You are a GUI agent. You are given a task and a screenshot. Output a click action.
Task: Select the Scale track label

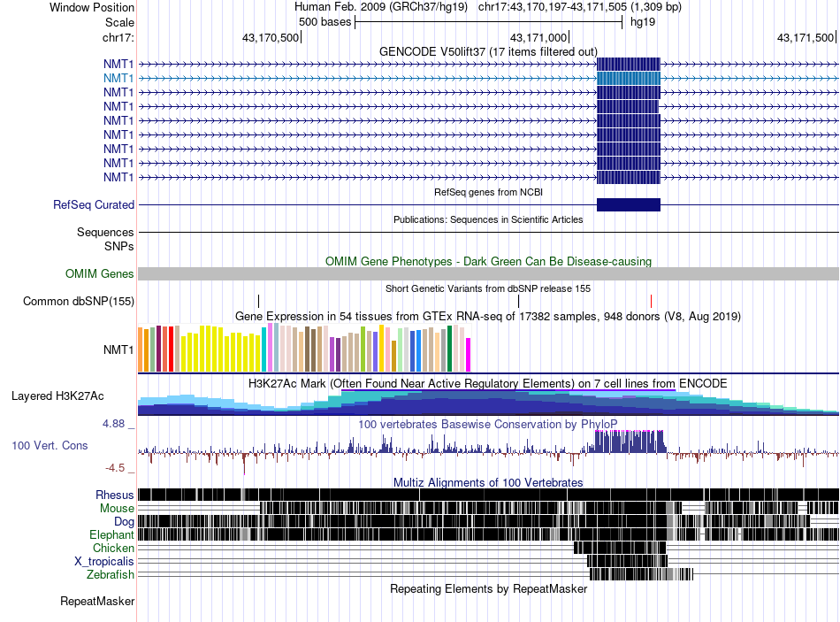pyautogui.click(x=119, y=22)
